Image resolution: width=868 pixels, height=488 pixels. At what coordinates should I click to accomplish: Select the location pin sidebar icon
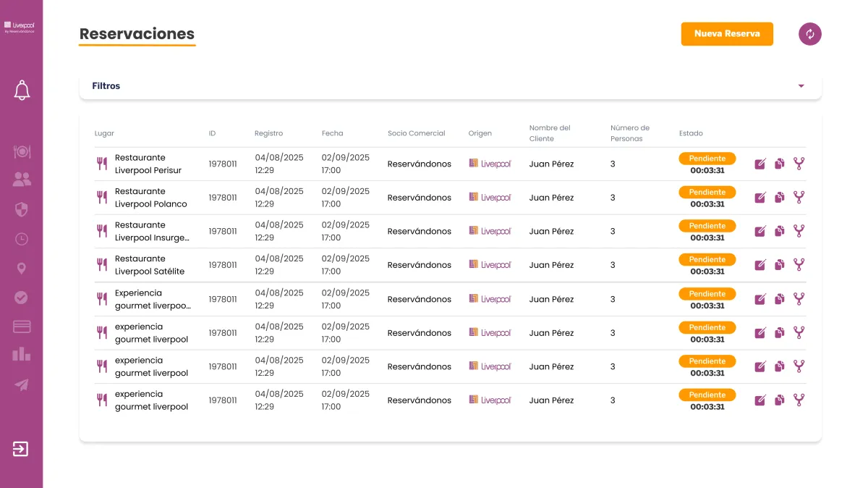(x=22, y=269)
